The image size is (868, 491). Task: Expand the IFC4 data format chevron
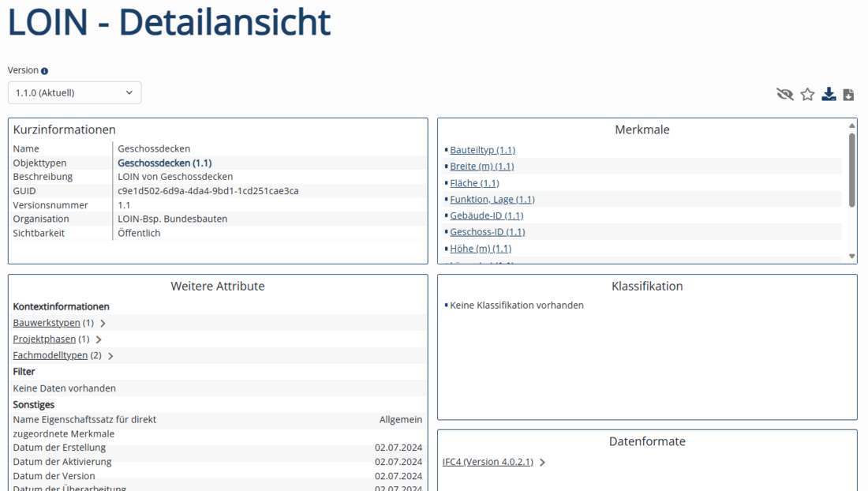click(x=543, y=463)
